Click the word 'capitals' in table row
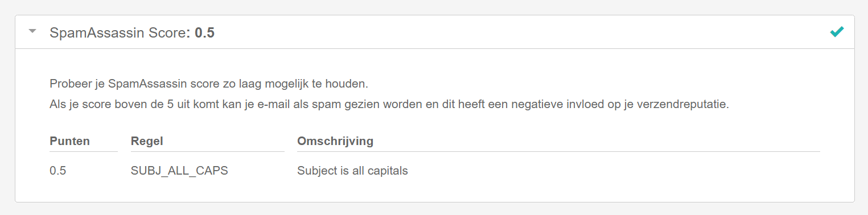The image size is (868, 215). pos(389,171)
